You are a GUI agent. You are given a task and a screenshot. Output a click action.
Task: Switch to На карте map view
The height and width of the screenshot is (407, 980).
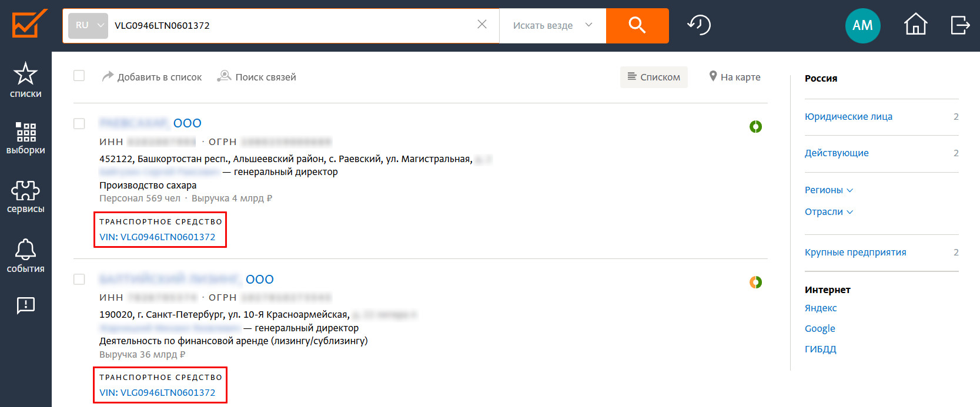(x=734, y=77)
